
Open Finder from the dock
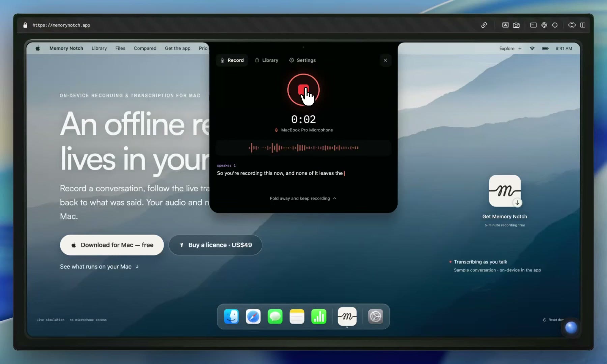(x=231, y=316)
